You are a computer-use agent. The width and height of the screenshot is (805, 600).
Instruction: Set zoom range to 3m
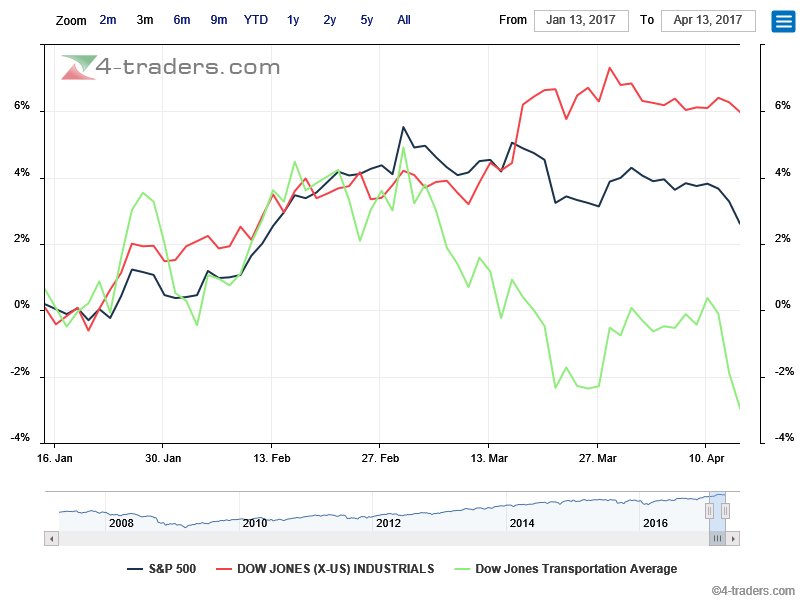pyautogui.click(x=145, y=20)
